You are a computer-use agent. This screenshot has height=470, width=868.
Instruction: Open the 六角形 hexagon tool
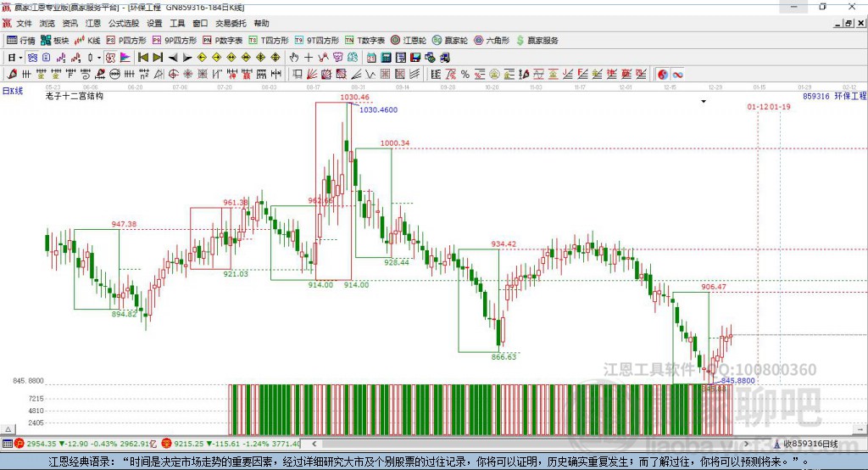tap(492, 41)
